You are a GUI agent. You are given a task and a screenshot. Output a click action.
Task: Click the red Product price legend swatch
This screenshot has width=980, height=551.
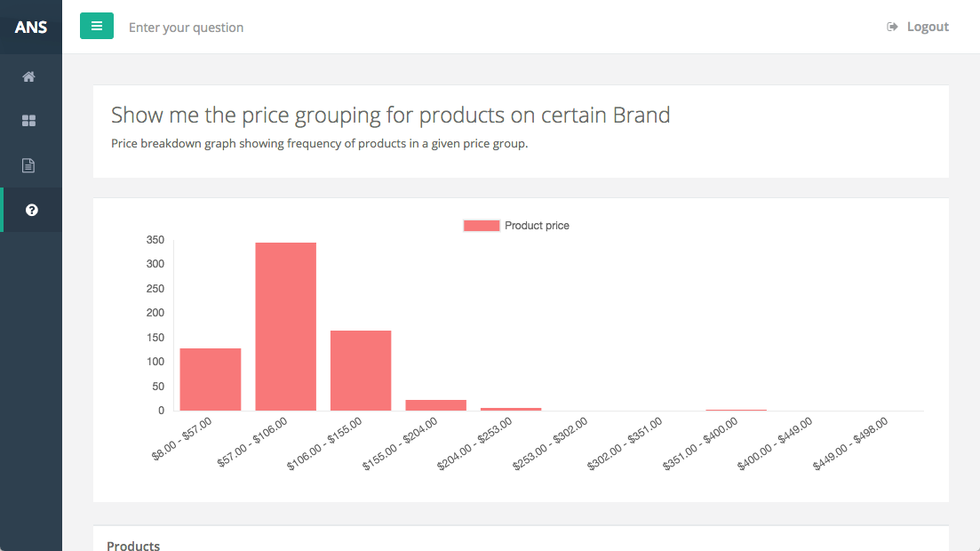tap(481, 226)
